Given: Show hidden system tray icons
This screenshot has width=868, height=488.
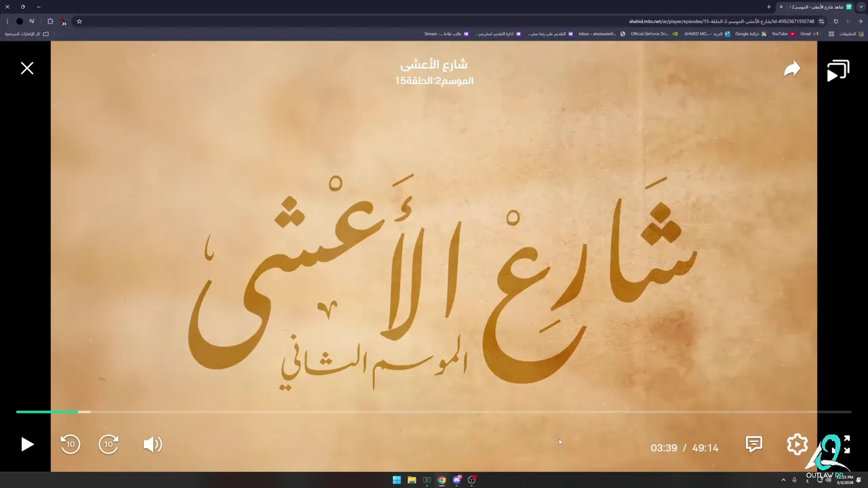Looking at the screenshot, I should pyautogui.click(x=783, y=480).
